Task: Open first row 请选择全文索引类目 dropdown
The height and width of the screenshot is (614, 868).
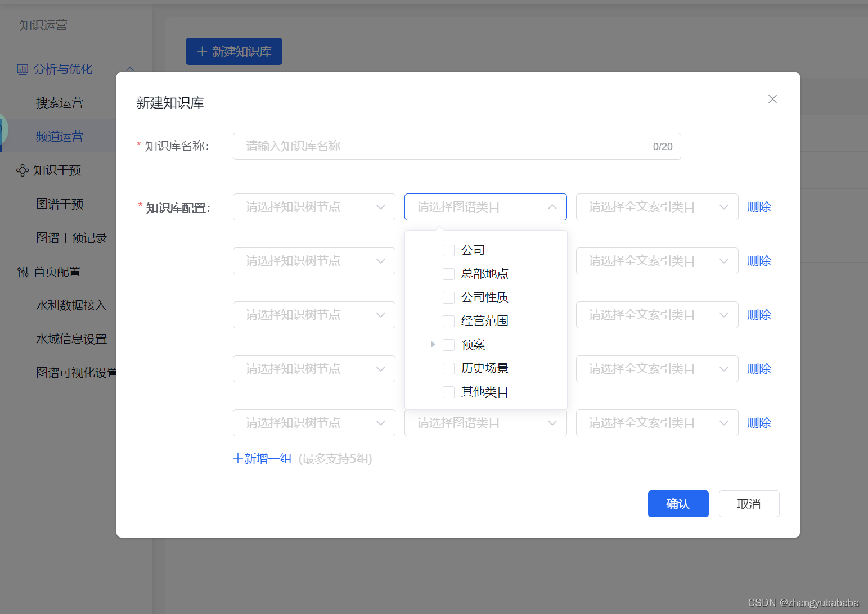Action: point(657,207)
